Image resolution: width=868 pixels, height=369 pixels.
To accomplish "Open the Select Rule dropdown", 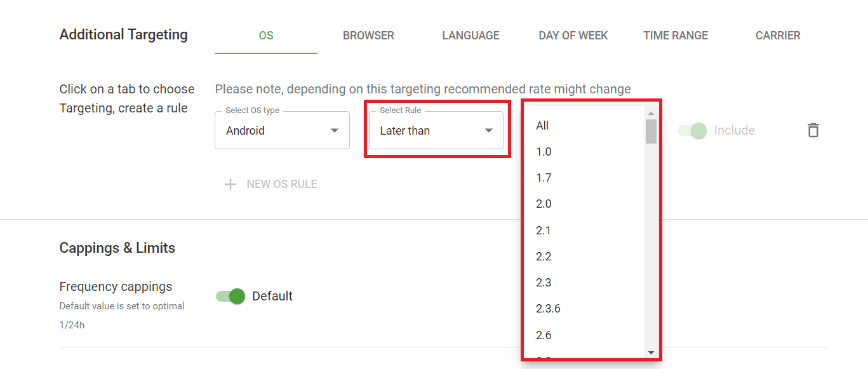I will (436, 131).
